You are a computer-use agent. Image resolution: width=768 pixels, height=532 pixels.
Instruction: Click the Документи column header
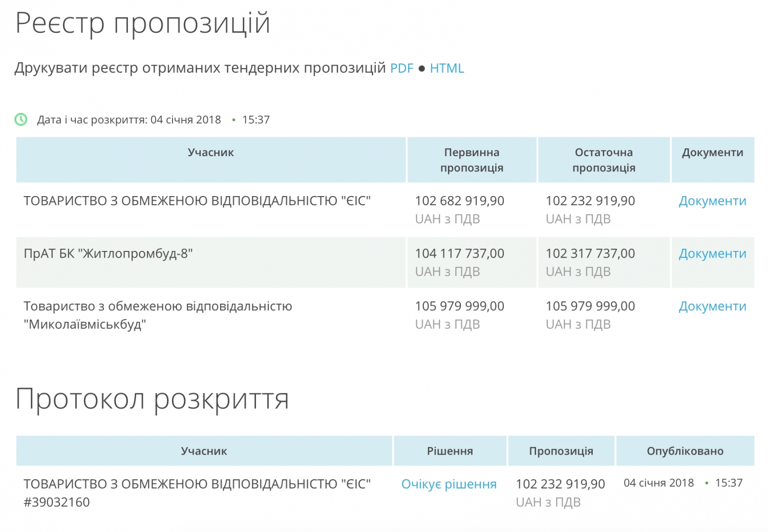(712, 153)
